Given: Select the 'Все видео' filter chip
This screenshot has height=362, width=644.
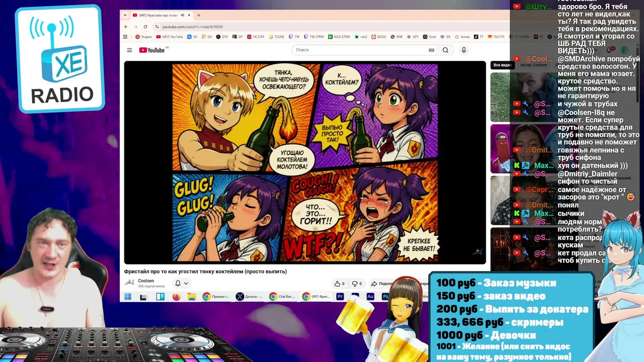Looking at the screenshot, I should point(502,65).
